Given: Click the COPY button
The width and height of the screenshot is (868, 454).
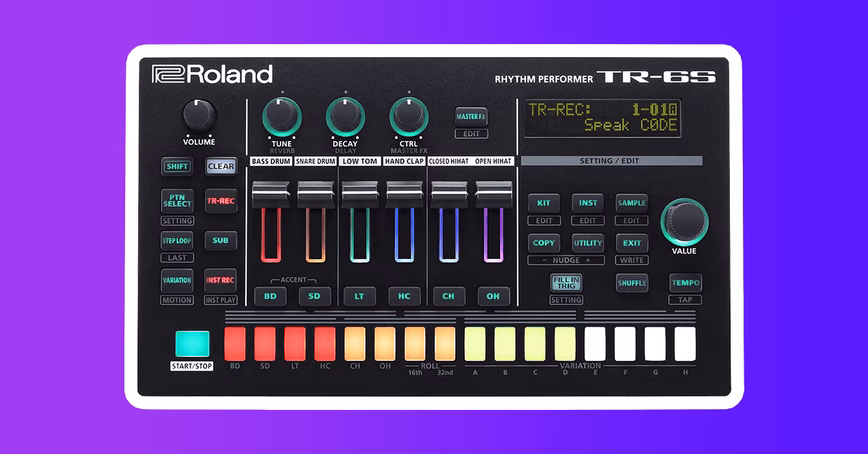Looking at the screenshot, I should coord(544,243).
